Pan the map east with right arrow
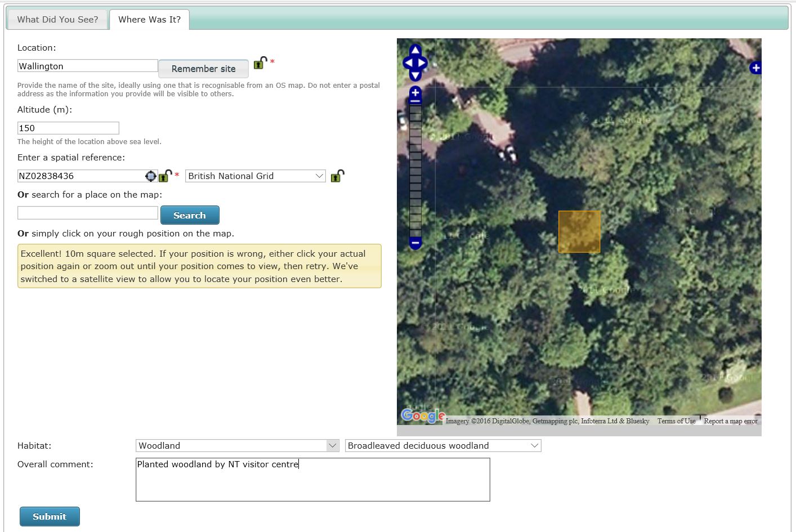The height and width of the screenshot is (532, 796). click(x=422, y=63)
